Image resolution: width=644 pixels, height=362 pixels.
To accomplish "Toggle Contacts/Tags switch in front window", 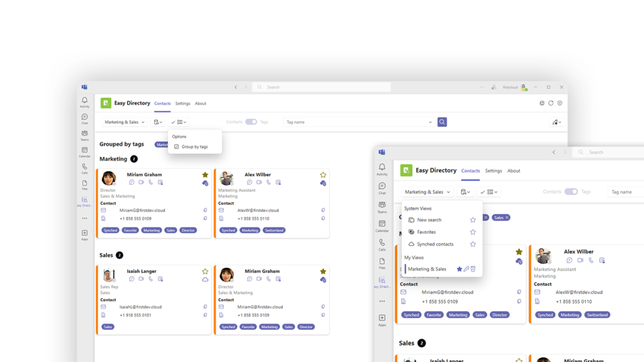I will point(571,192).
